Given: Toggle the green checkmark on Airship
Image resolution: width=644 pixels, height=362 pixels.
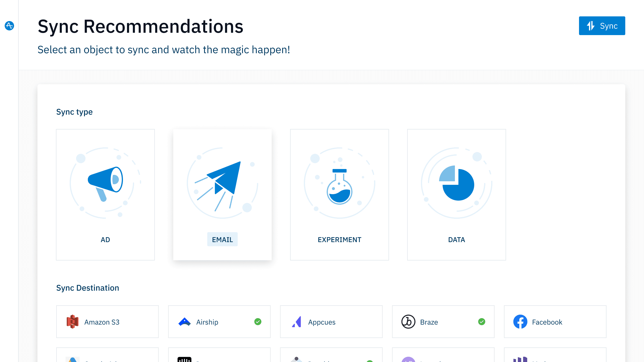Looking at the screenshot, I should (x=258, y=322).
